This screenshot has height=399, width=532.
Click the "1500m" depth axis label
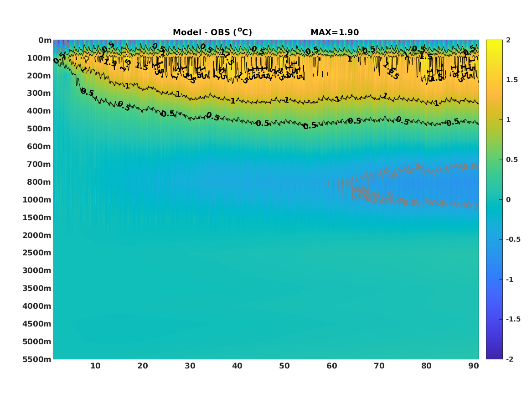tap(37, 218)
